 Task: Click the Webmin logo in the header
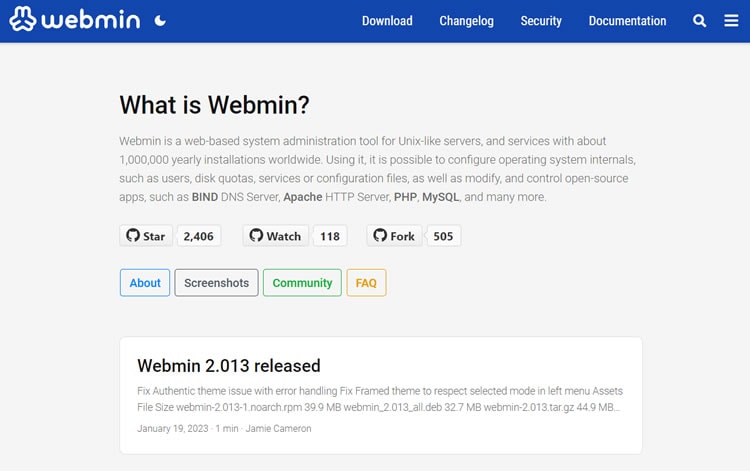pyautogui.click(x=75, y=20)
